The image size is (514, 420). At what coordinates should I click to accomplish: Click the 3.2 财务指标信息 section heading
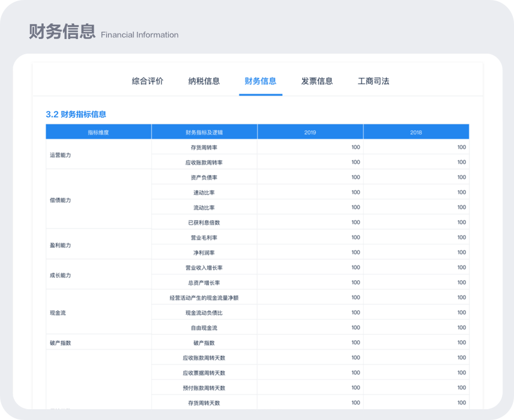[76, 114]
